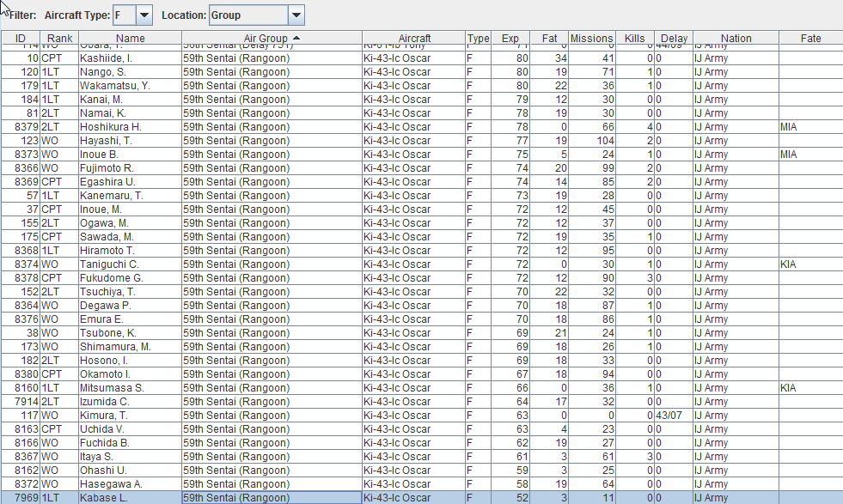The height and width of the screenshot is (504, 843).
Task: Select pilot Kashiide, I. name cell
Action: [x=130, y=58]
